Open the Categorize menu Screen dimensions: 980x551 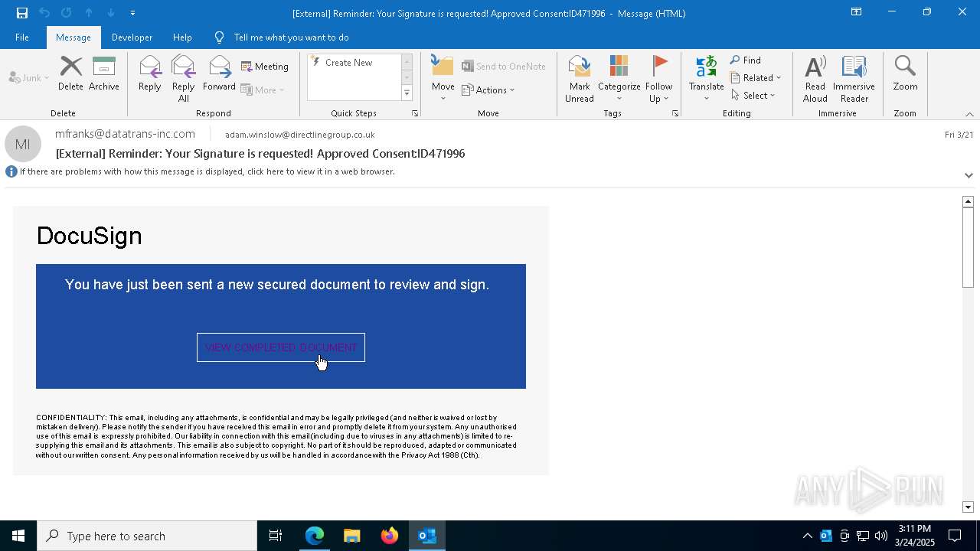[x=619, y=78]
